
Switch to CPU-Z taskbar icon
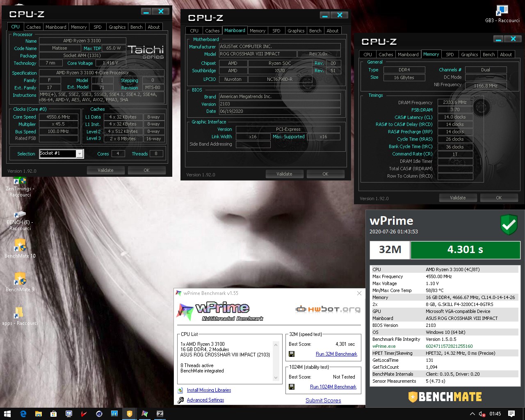(160, 414)
